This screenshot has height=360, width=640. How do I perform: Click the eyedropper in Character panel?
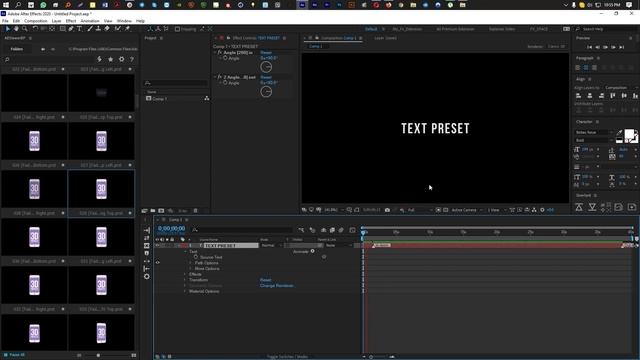click(619, 133)
